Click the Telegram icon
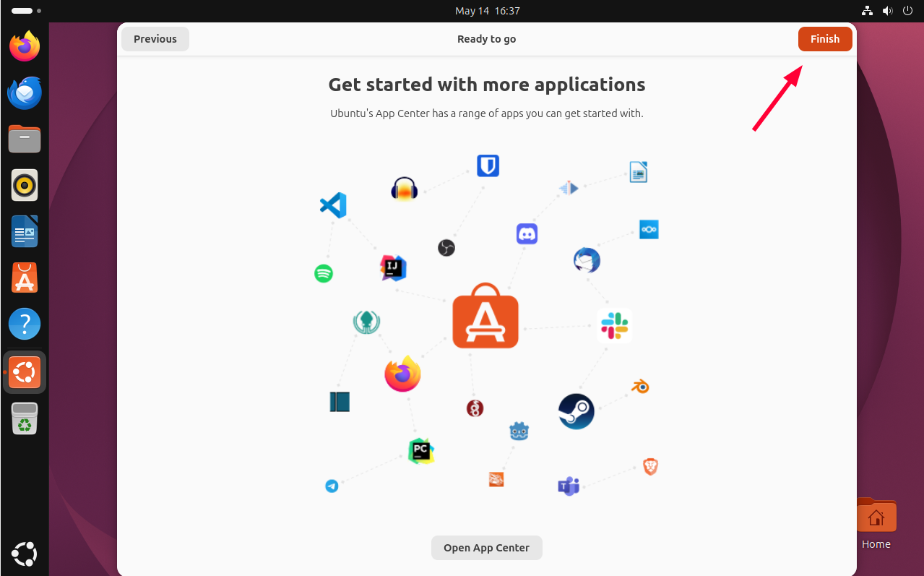The image size is (924, 576). 332,486
